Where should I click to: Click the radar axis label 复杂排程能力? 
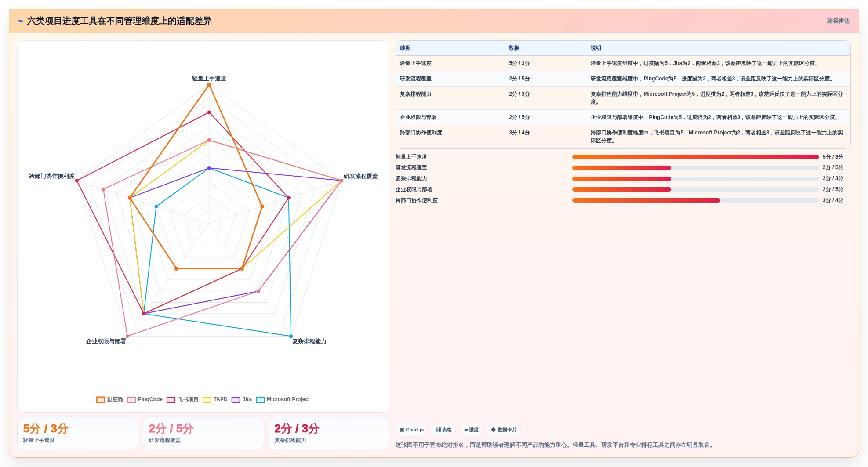click(x=309, y=341)
